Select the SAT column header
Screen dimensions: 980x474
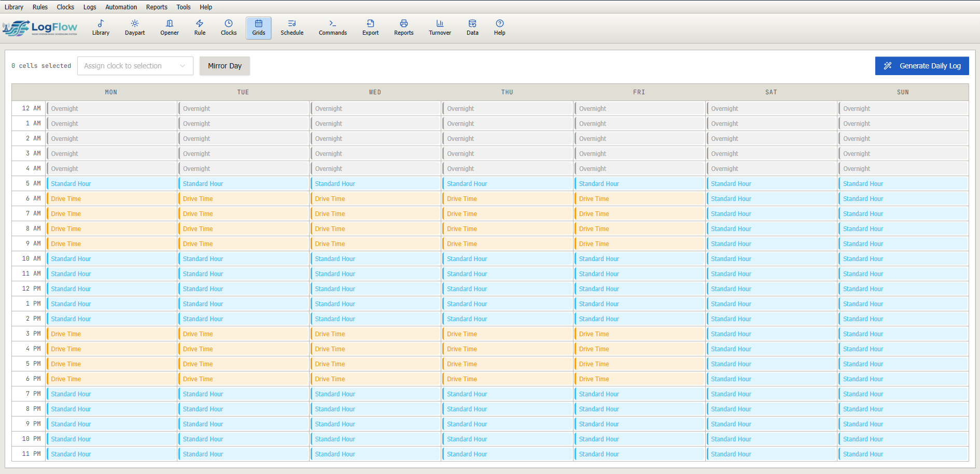[x=771, y=92]
